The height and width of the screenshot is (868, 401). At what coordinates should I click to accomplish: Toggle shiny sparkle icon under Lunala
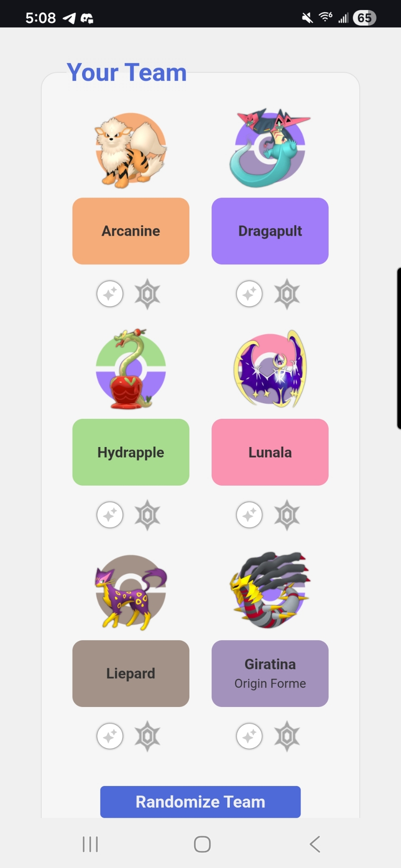tap(249, 515)
